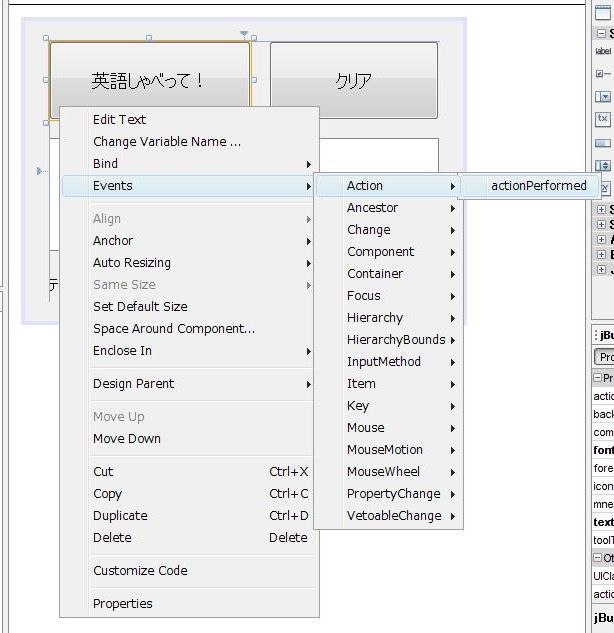This screenshot has height=633, width=614.
Task: Collapse the Properties section in property sheet
Action: click(597, 378)
